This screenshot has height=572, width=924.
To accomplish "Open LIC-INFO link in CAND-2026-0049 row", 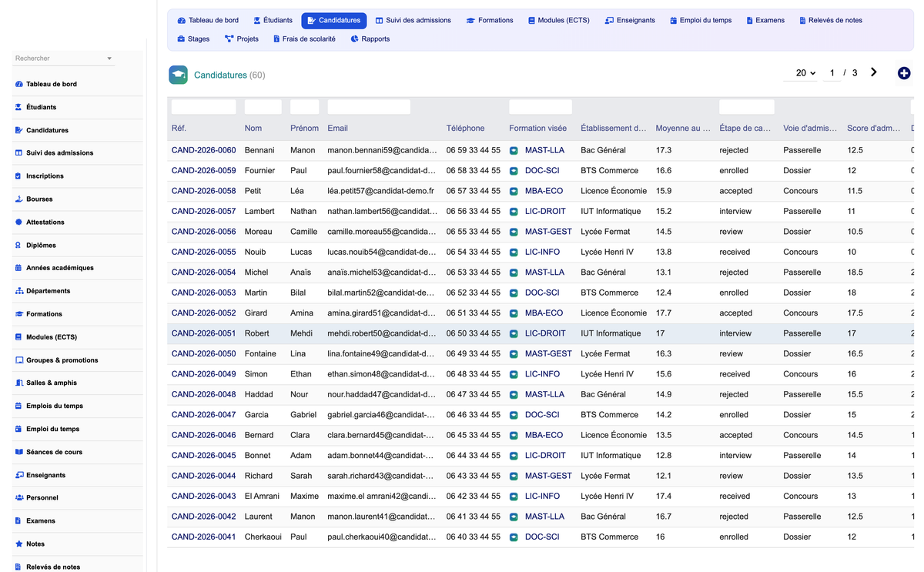I will (x=542, y=374).
